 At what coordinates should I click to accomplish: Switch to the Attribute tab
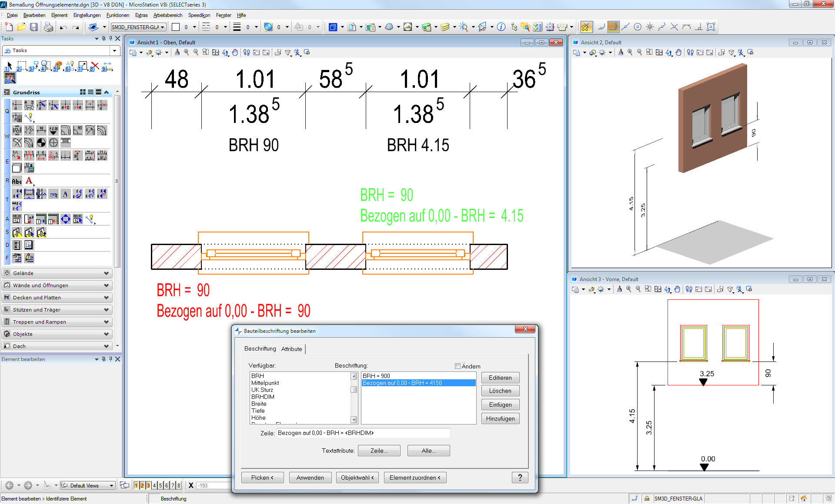291,349
